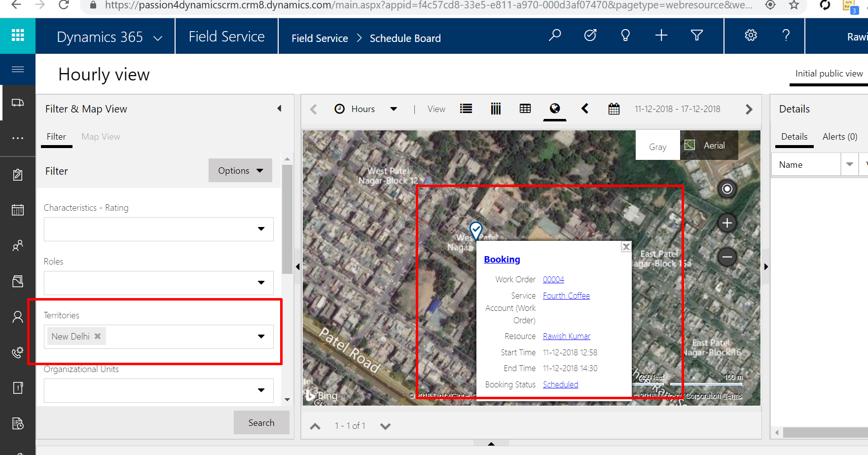Remove New Delhi territory filter tag

click(x=98, y=336)
